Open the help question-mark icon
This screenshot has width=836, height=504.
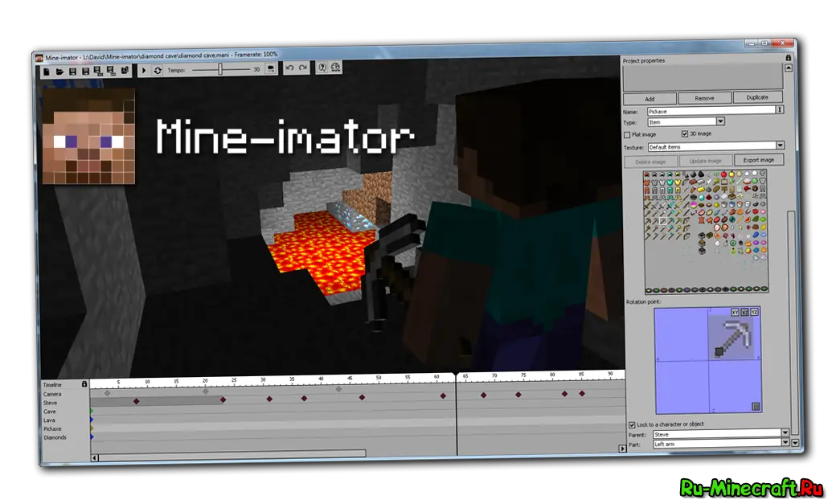click(322, 68)
